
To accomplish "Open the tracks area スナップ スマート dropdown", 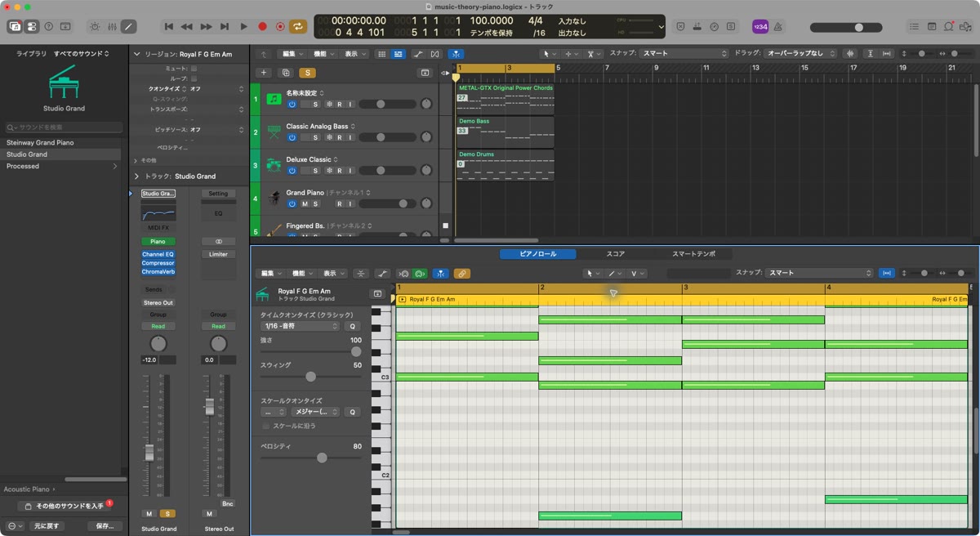I will point(685,54).
